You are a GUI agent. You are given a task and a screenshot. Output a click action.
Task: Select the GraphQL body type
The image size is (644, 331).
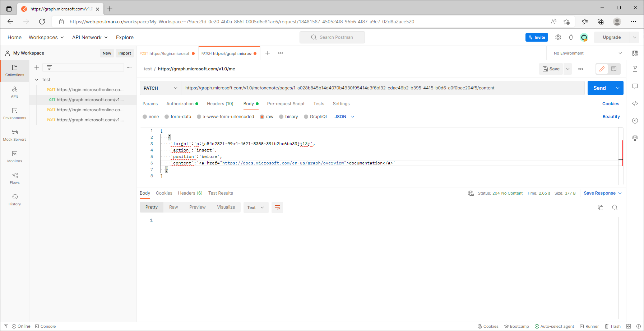(x=316, y=117)
